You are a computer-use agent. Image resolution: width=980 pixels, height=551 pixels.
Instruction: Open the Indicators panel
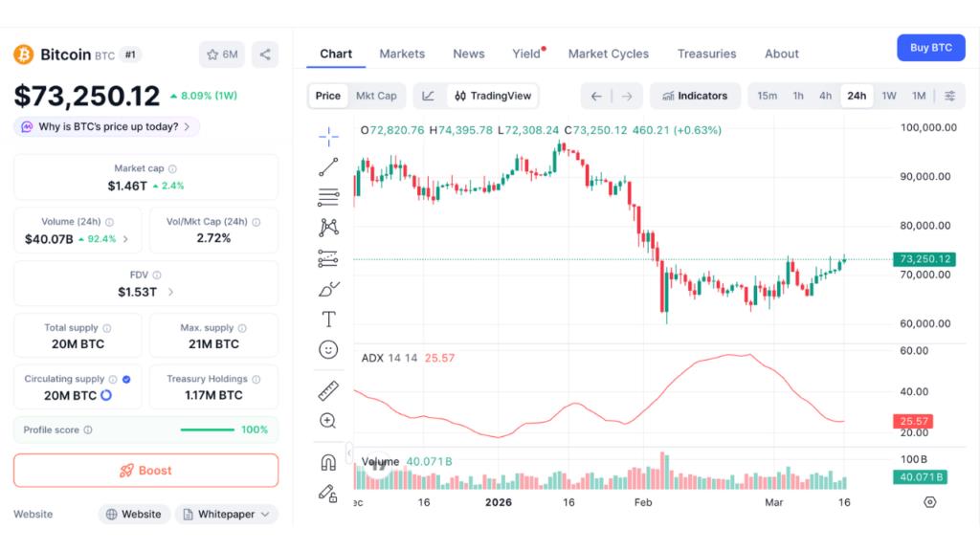tap(696, 96)
